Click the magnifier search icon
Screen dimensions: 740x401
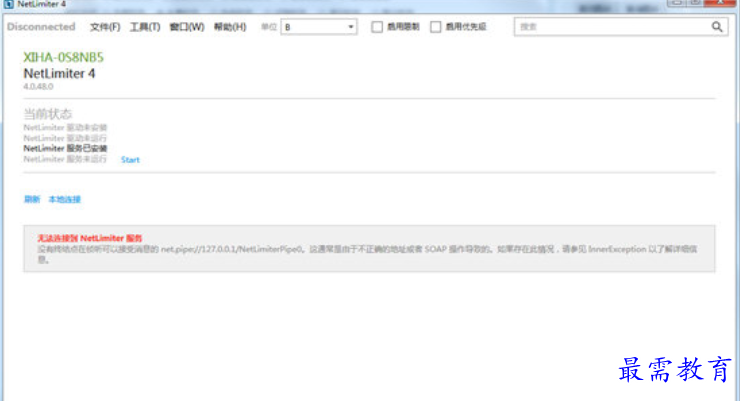point(717,27)
